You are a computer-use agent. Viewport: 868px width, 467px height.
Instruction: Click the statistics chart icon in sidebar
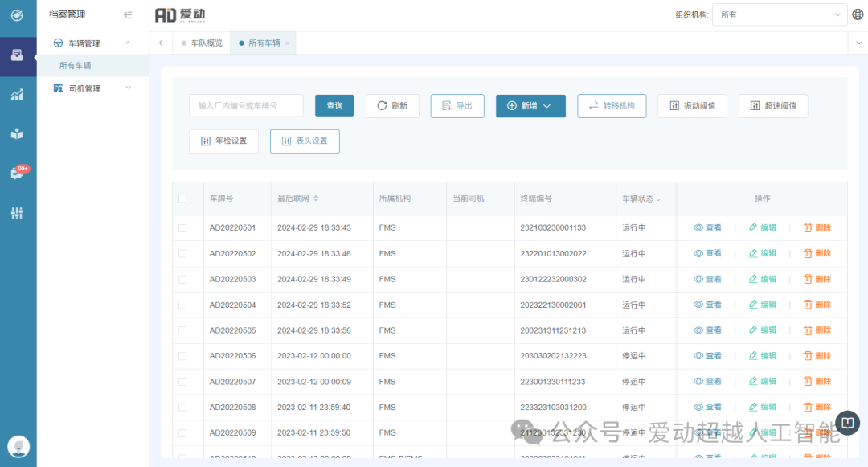[x=17, y=95]
